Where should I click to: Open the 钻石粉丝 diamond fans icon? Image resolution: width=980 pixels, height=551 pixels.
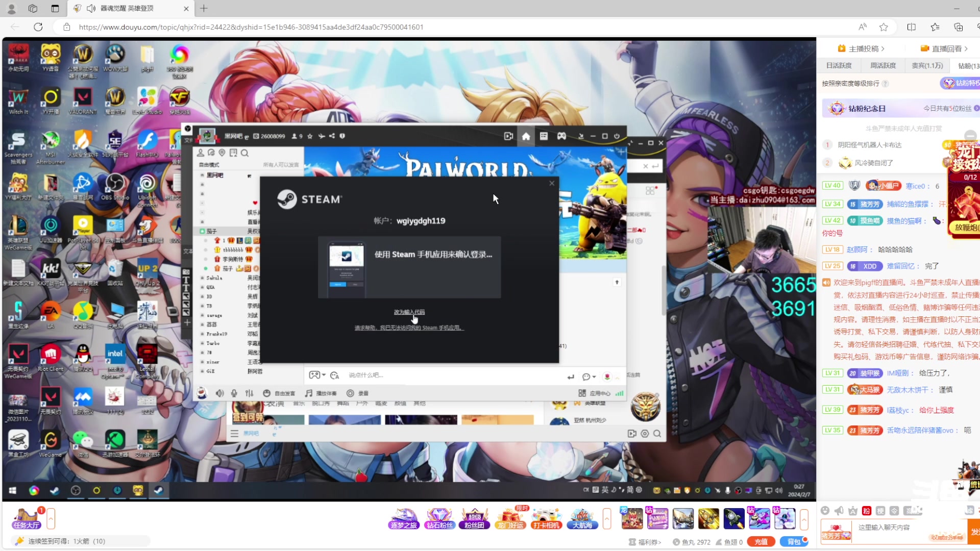coord(439,519)
